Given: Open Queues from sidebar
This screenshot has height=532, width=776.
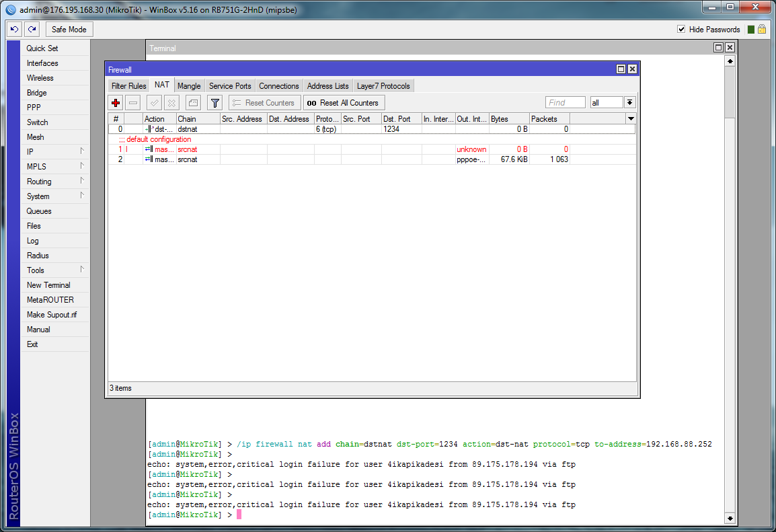Looking at the screenshot, I should (55, 211).
